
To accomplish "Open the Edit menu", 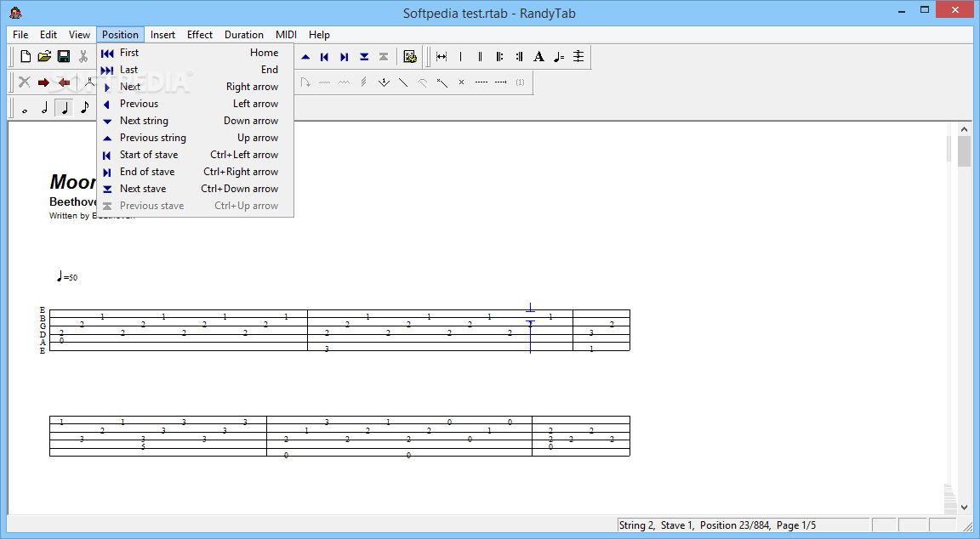I will [x=48, y=35].
